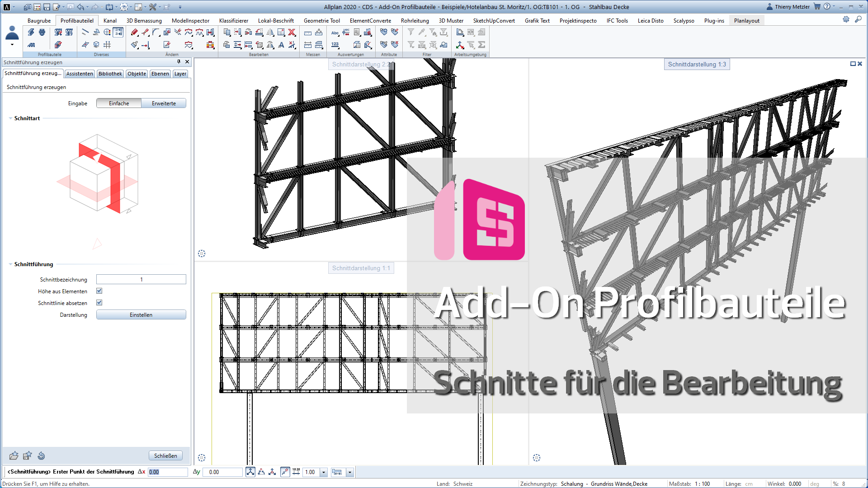Click the sigma sum icon in Arbeitsumgebung
The width and height of the screenshot is (868, 488).
(482, 45)
